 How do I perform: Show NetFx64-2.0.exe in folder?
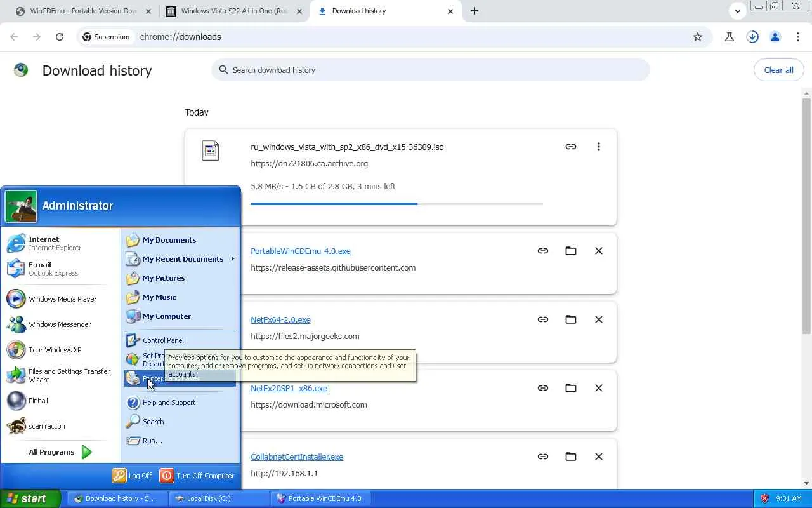[x=571, y=319]
